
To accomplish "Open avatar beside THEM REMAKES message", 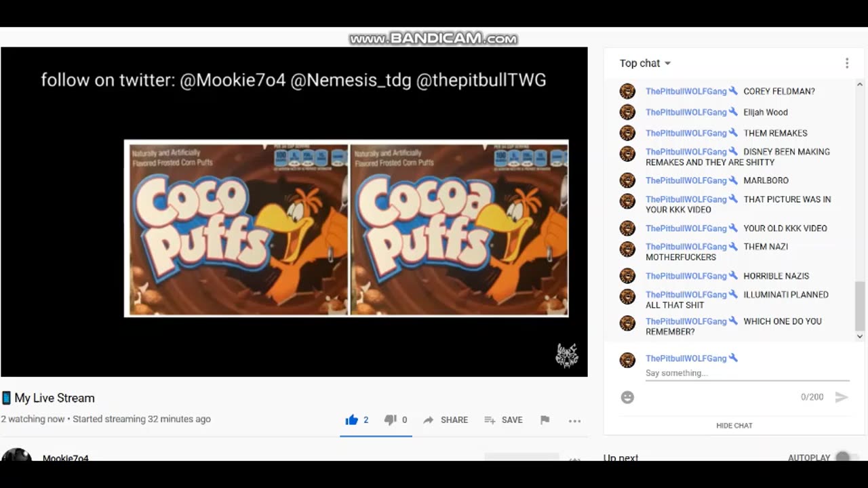I will tap(627, 133).
